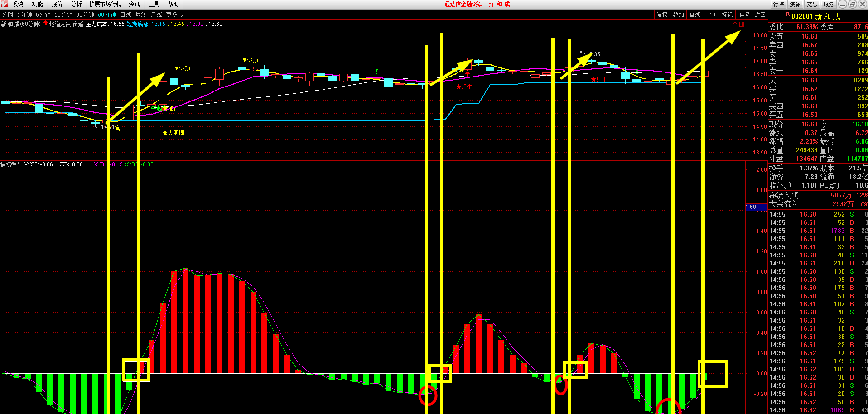The height and width of the screenshot is (414, 868).
Task: Click the 总量 value 249434
Action: (806, 150)
